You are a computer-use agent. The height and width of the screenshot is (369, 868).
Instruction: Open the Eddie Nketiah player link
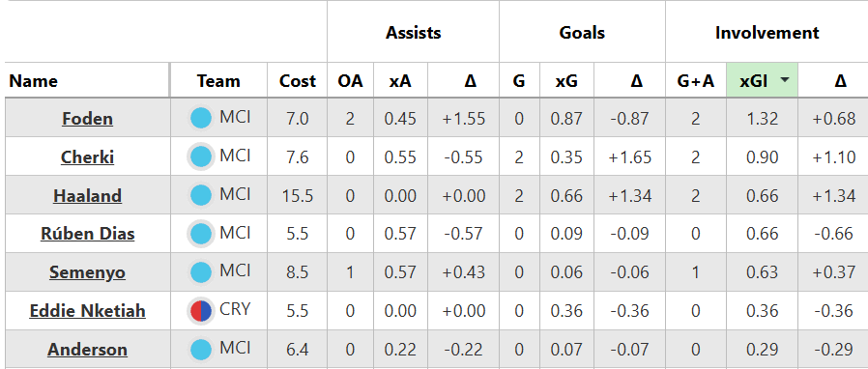coord(87,311)
